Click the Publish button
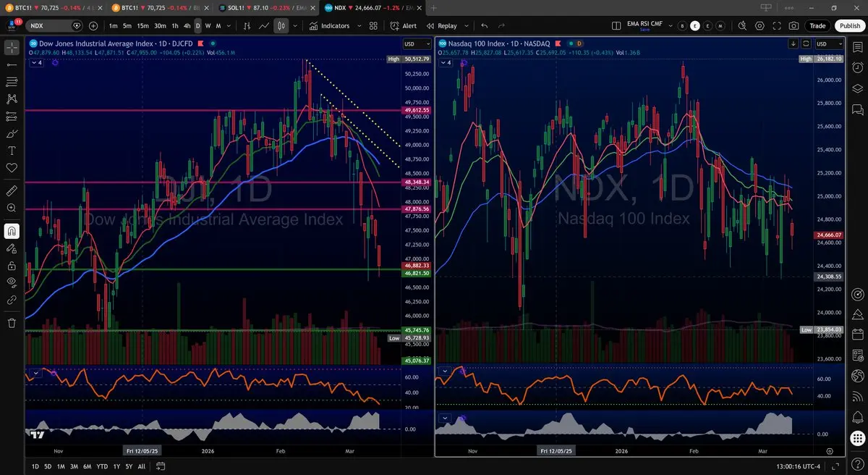The height and width of the screenshot is (475, 868). (x=849, y=25)
